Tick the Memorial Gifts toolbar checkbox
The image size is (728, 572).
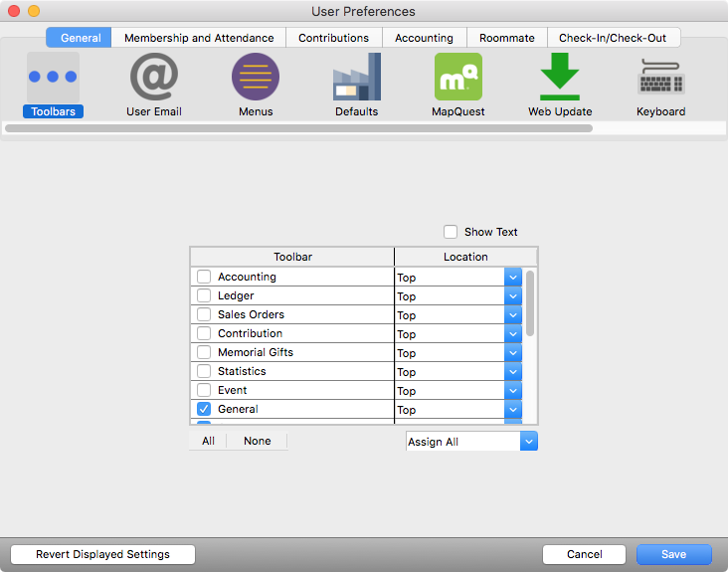click(x=204, y=352)
